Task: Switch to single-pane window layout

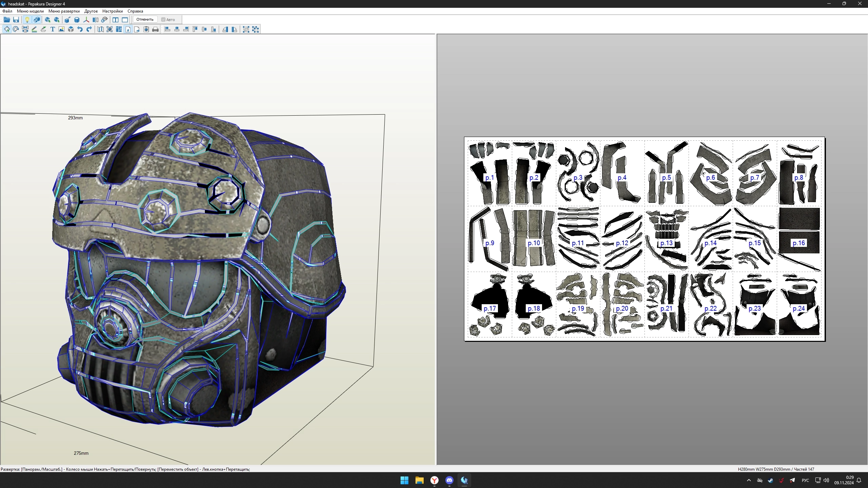Action: (125, 20)
